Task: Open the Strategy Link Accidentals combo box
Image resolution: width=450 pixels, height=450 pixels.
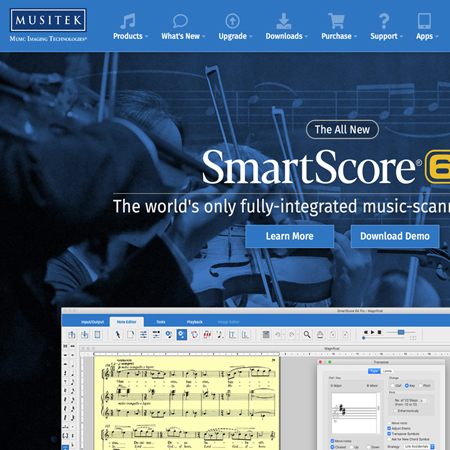Action: [x=419, y=446]
